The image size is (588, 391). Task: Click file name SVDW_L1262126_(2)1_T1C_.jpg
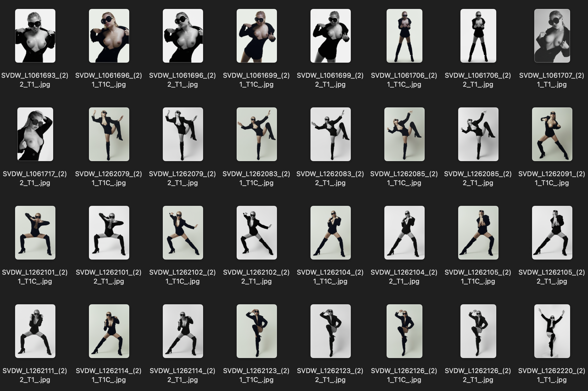point(404,375)
